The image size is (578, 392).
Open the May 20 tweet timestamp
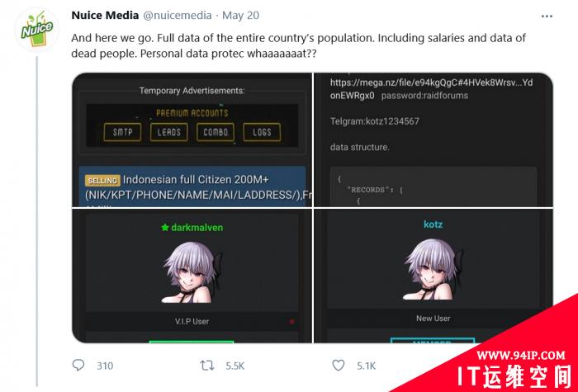[240, 16]
